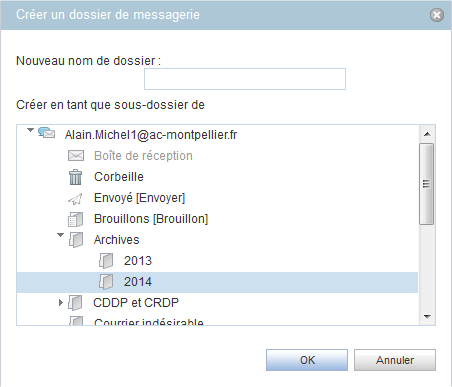Choose Envoyé [Envoyer] as parent folder

(x=139, y=198)
